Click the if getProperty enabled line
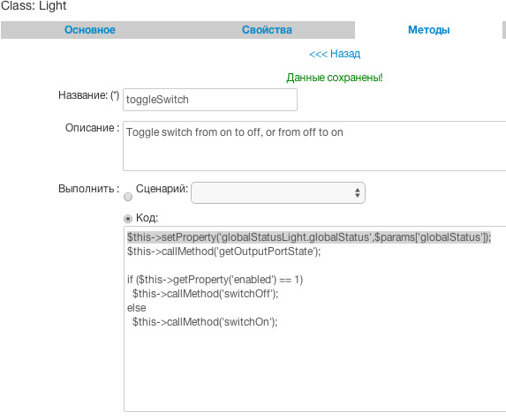 click(215, 280)
